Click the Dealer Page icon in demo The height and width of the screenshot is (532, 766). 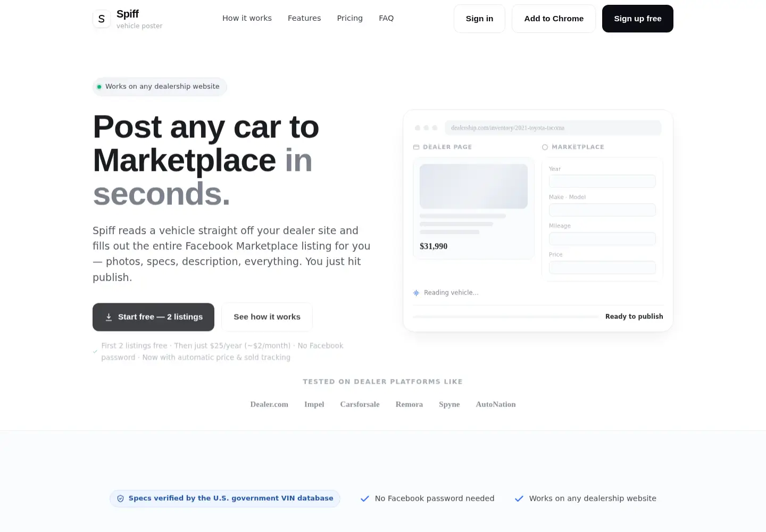tap(417, 147)
